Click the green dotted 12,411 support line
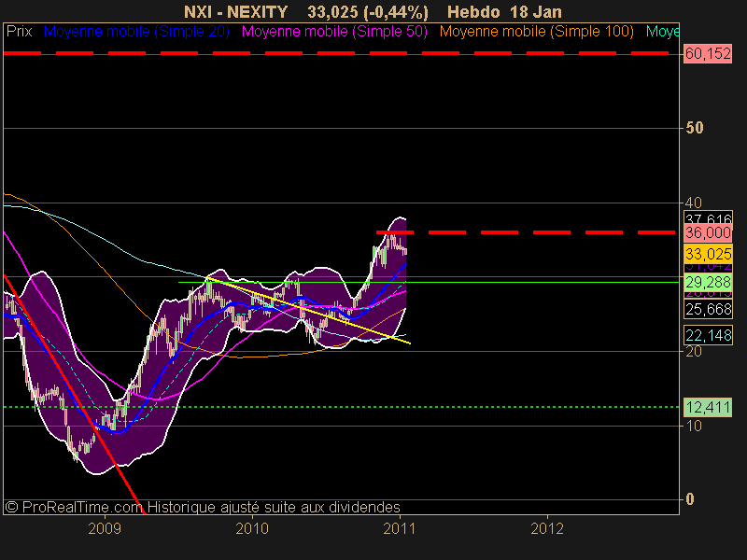 (341, 407)
